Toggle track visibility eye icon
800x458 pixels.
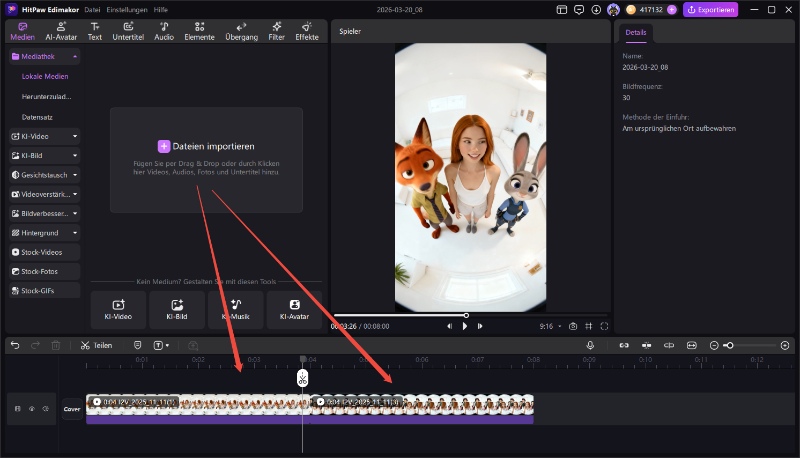32,409
